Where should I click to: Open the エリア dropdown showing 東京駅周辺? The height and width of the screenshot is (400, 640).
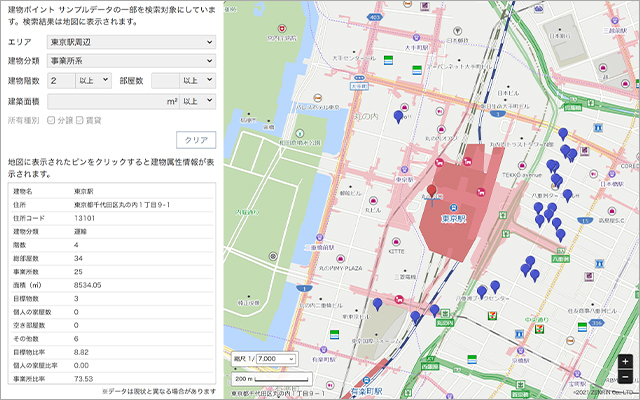[131, 42]
